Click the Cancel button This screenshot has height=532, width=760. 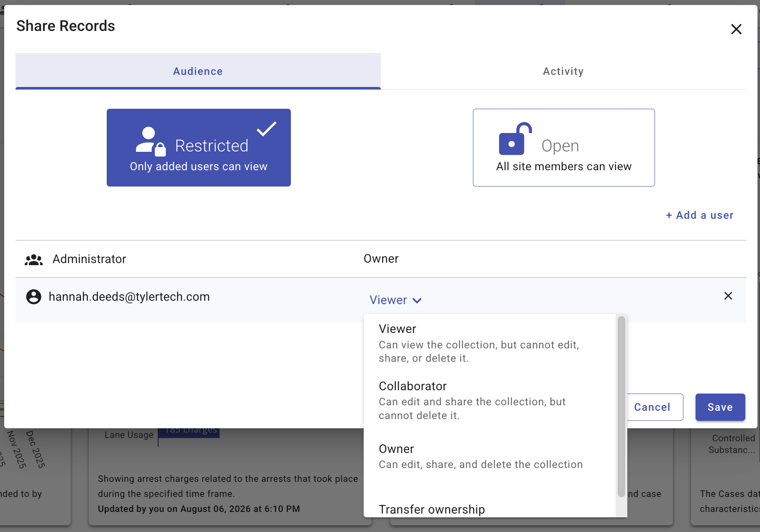[652, 407]
